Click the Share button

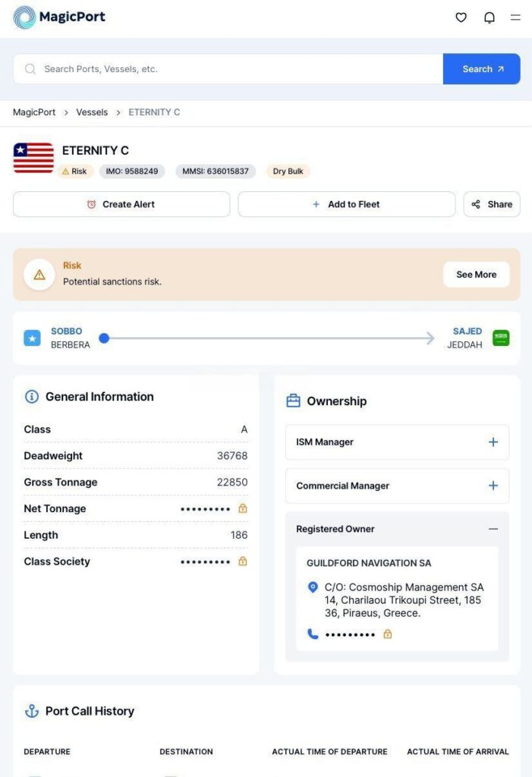pyautogui.click(x=492, y=204)
